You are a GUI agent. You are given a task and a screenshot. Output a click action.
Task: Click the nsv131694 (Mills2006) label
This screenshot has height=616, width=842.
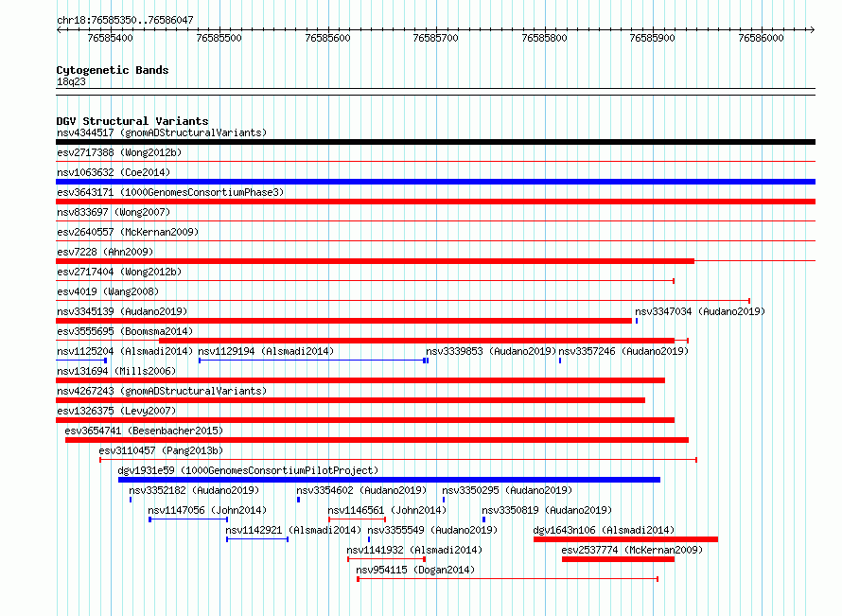click(x=116, y=371)
